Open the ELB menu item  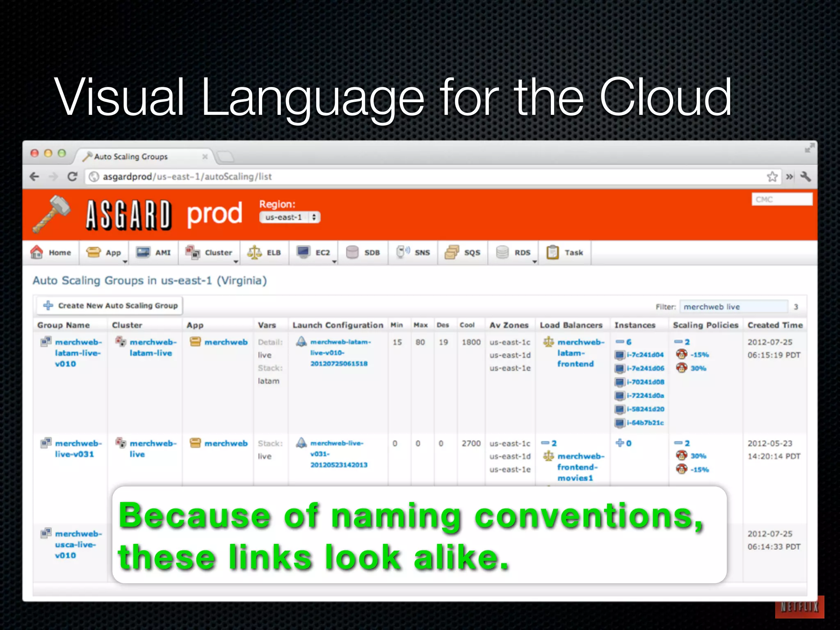265,253
